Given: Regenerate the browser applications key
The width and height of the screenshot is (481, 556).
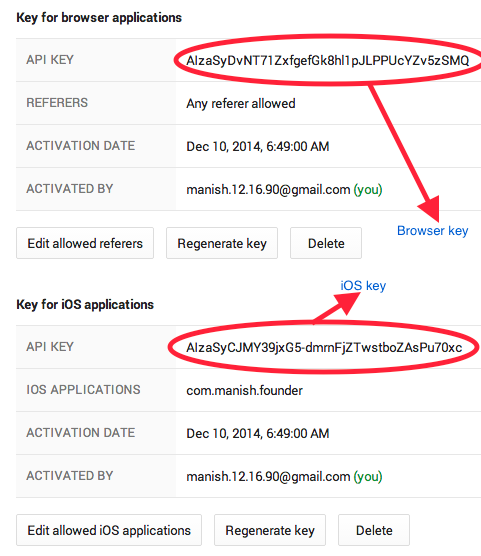Looking at the screenshot, I should tap(222, 243).
